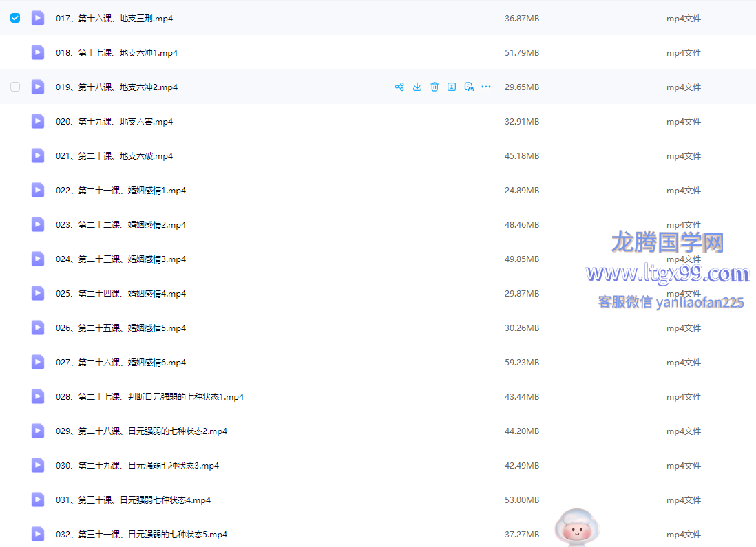
Task: Click the AI subtitle icon on row 019
Action: point(469,87)
